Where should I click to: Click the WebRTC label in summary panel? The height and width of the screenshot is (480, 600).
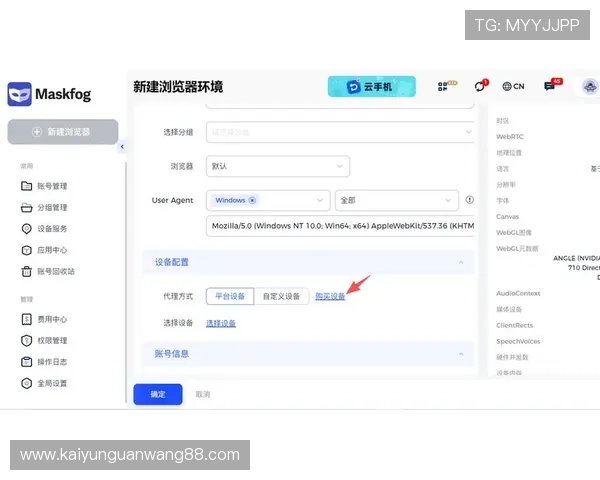[510, 137]
